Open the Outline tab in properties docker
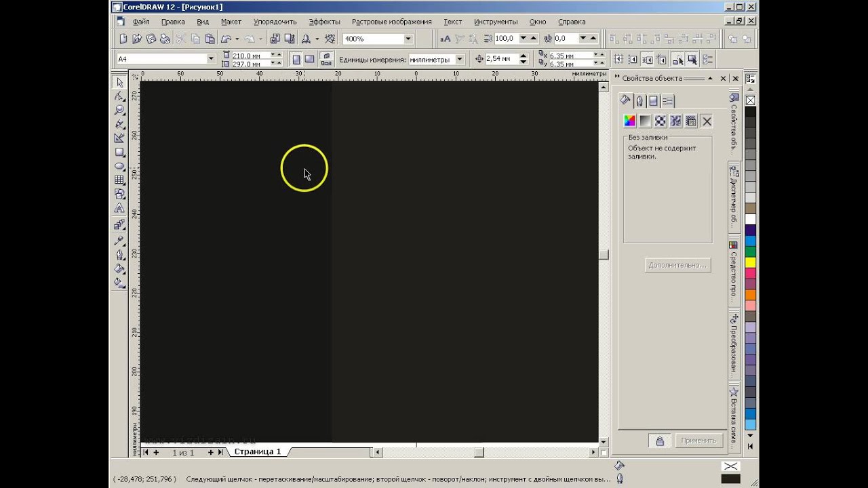Viewport: 868px width, 488px height. [x=639, y=101]
